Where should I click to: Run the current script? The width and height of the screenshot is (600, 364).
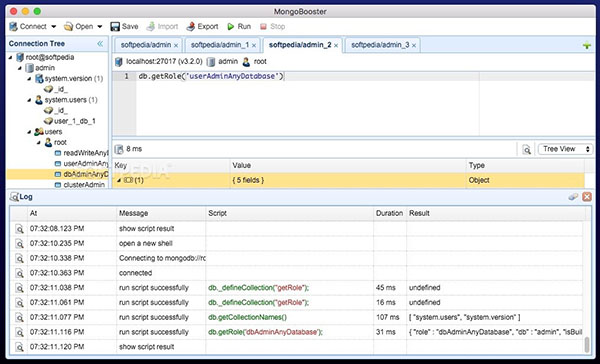click(x=239, y=26)
